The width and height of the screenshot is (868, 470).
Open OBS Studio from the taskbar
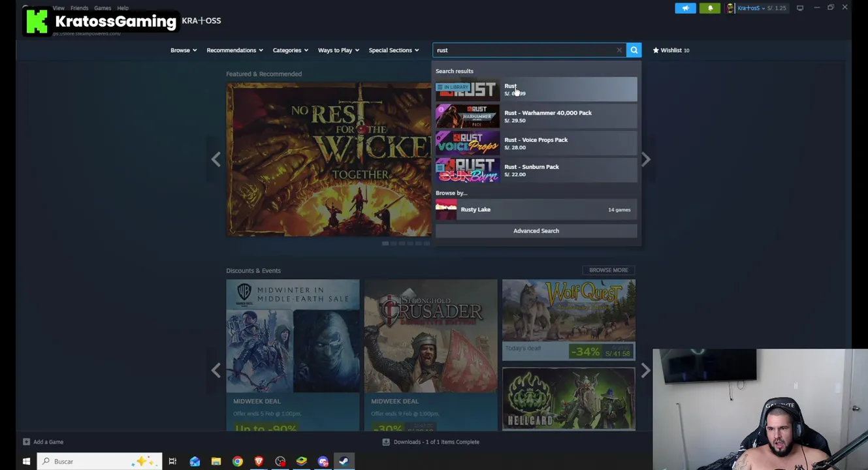pos(280,462)
